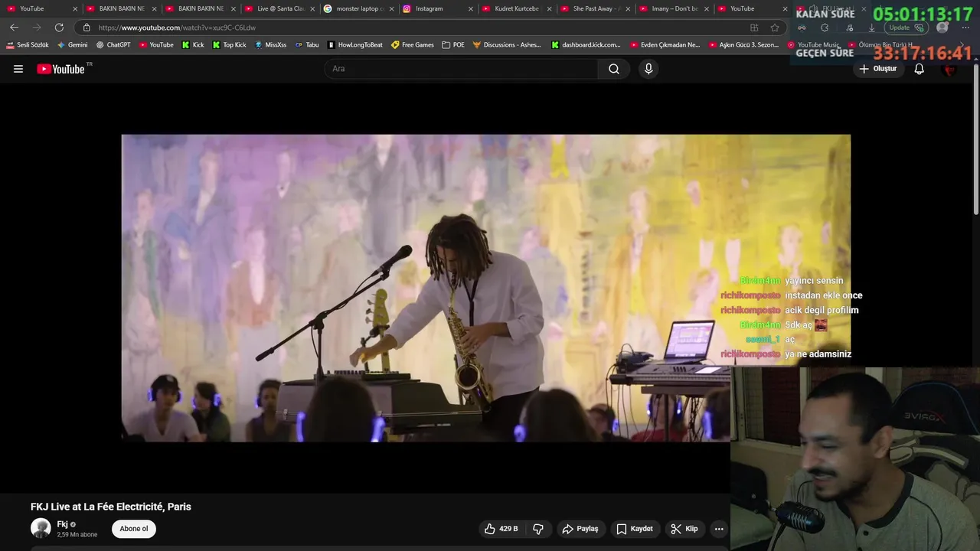Switch to the Kudret Kurtcebe tab
This screenshot has width=980, height=551.
[x=516, y=8]
